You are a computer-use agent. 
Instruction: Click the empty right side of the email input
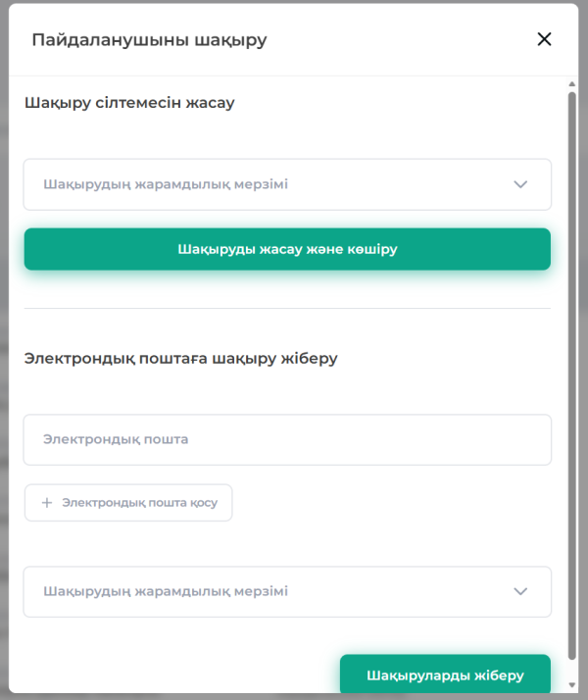(x=402, y=440)
